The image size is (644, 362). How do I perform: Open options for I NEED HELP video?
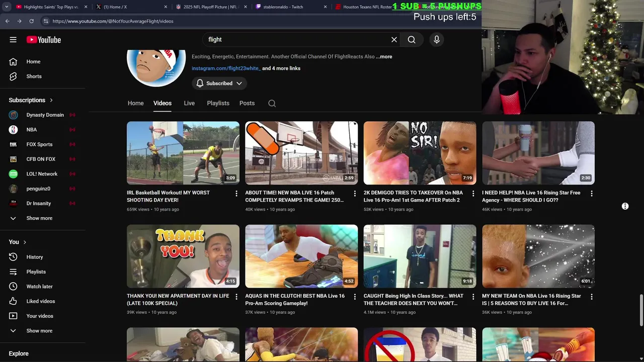592,193
